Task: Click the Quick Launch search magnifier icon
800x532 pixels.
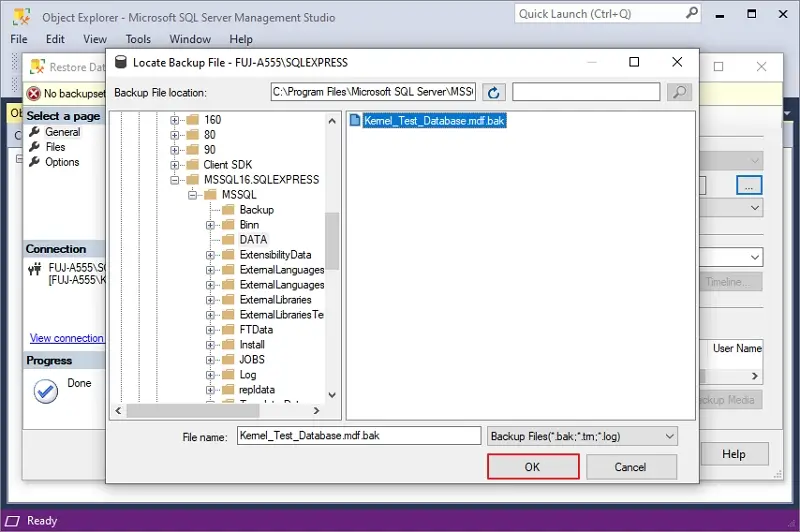Action: pyautogui.click(x=691, y=13)
